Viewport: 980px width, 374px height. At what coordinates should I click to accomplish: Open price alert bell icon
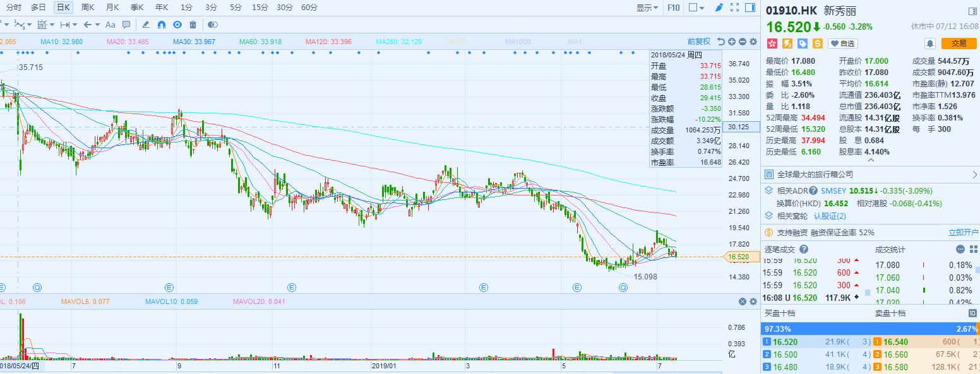[929, 44]
